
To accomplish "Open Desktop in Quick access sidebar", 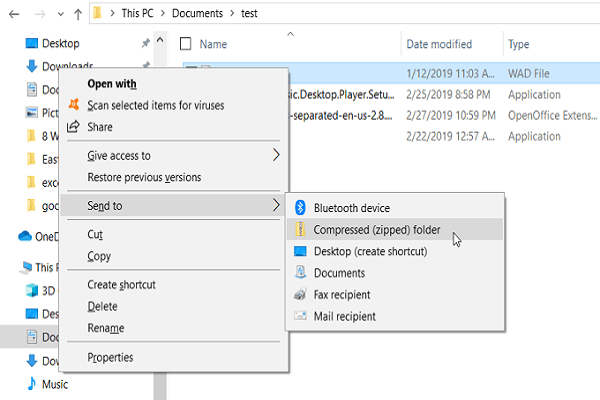I will pos(61,44).
